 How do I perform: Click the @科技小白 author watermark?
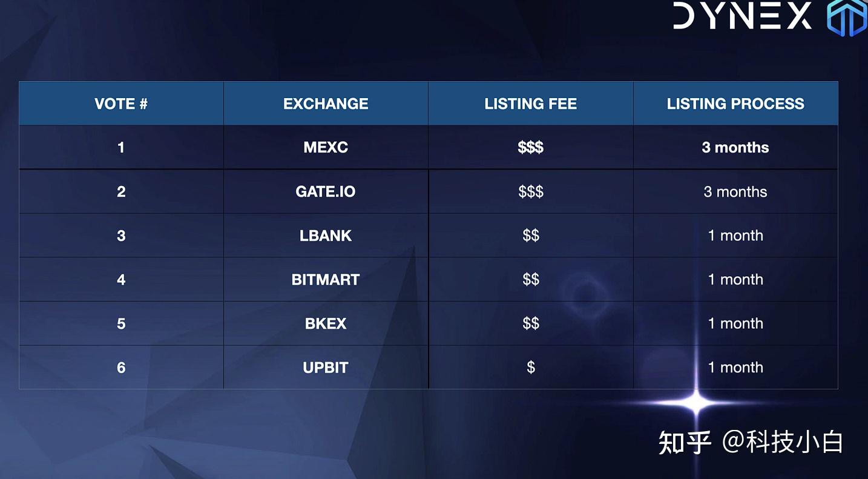click(x=782, y=442)
